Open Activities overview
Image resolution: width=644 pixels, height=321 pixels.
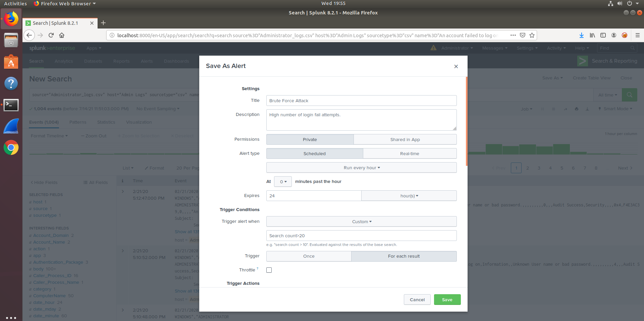coord(15,3)
